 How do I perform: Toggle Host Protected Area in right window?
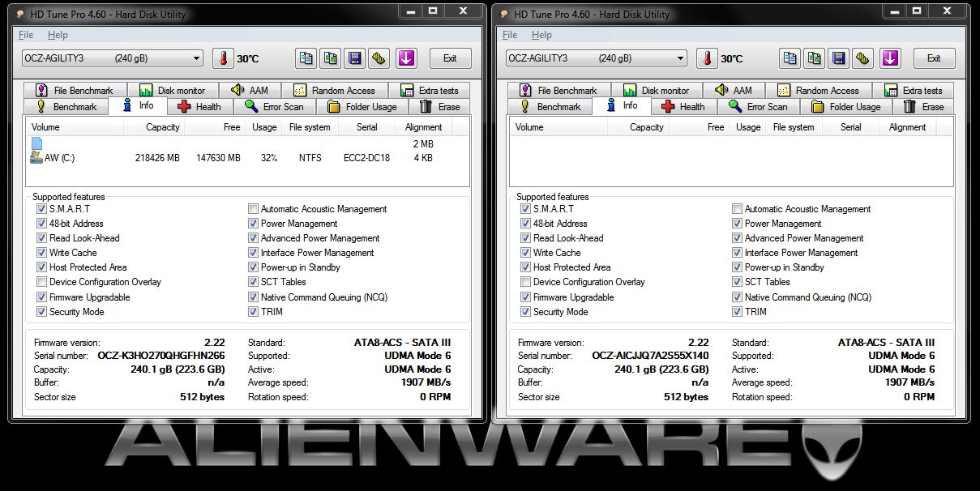(525, 267)
